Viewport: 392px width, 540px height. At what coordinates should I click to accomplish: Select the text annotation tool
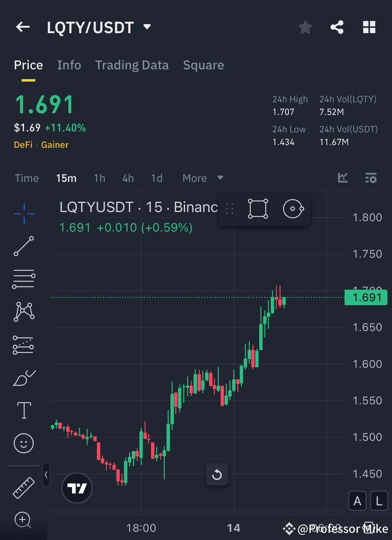24,410
